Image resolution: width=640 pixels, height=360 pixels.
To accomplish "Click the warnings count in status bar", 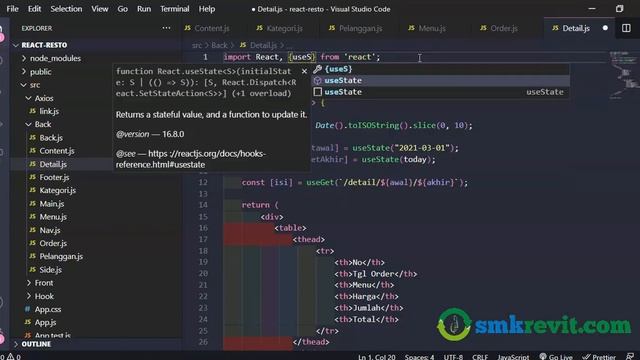I will 14,357.
